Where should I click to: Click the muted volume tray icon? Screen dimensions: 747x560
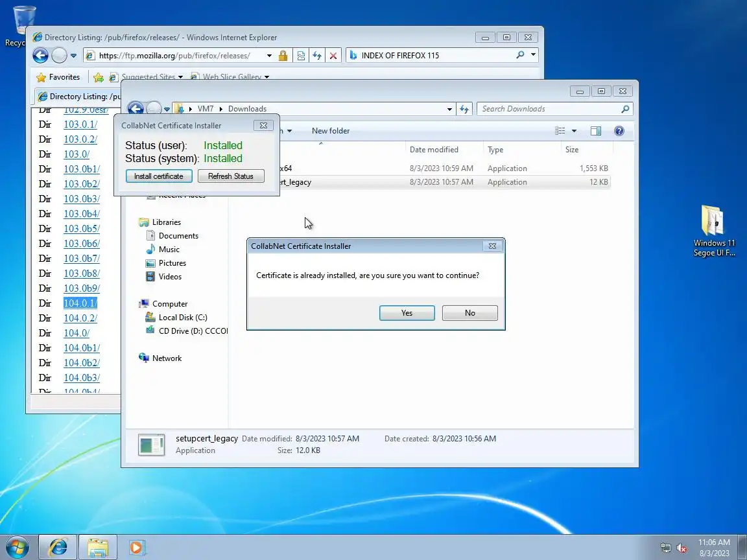click(682, 548)
